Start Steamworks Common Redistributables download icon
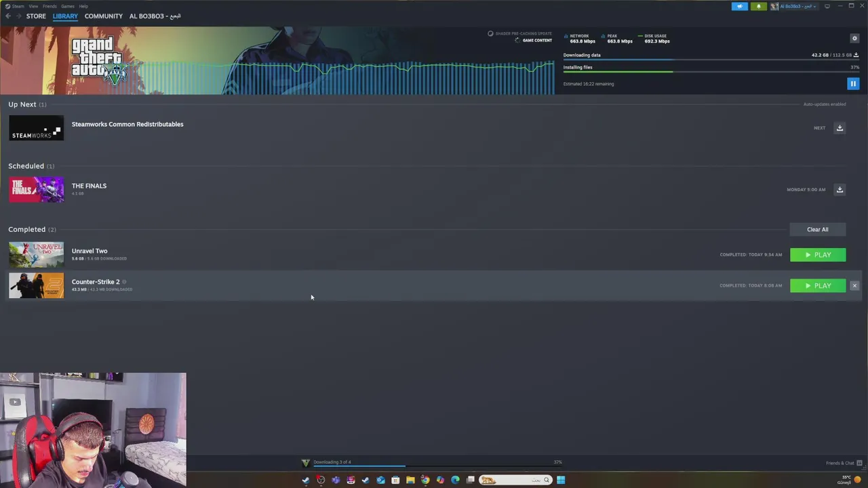 840,128
